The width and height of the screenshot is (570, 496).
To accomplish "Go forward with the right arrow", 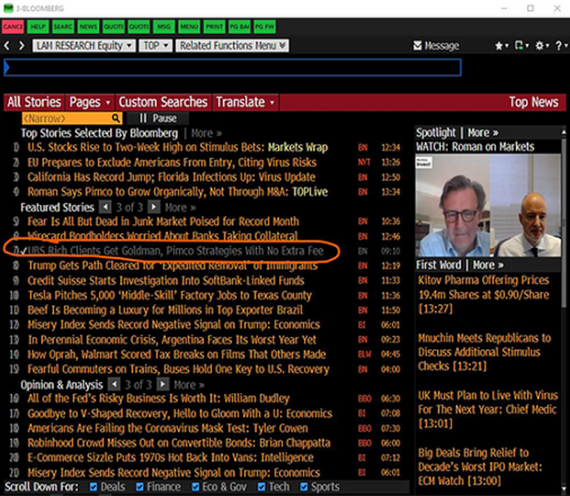I will [x=22, y=46].
